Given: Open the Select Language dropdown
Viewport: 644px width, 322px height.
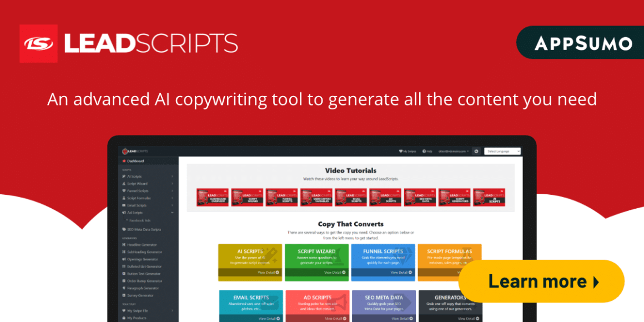Looking at the screenshot, I should [501, 151].
